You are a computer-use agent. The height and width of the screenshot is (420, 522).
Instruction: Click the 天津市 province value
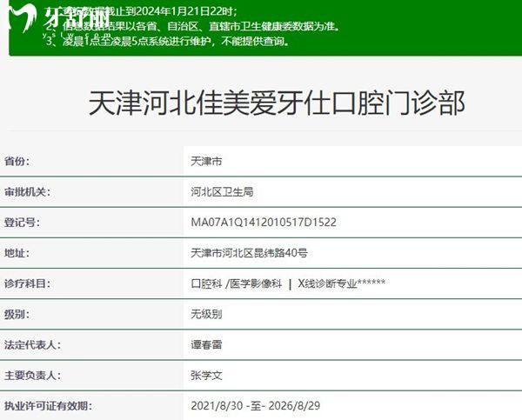pyautogui.click(x=206, y=162)
